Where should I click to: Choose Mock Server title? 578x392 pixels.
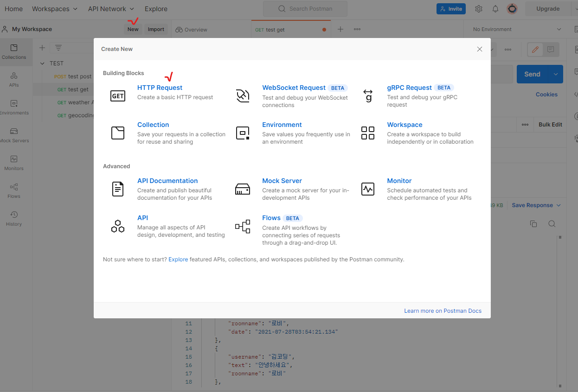282,181
